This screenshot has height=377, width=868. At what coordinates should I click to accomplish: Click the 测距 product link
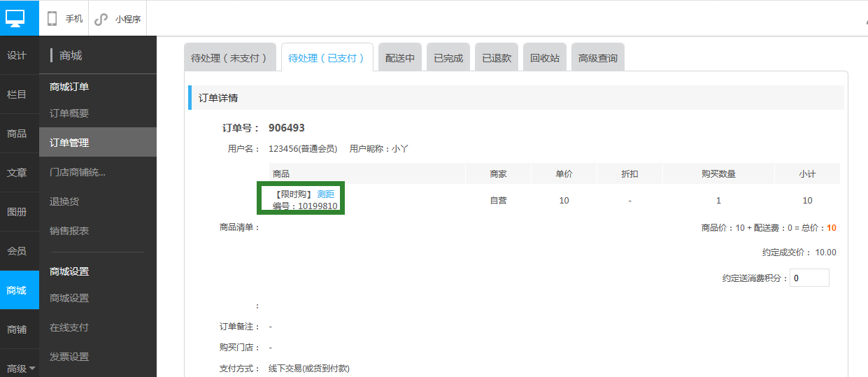click(326, 194)
